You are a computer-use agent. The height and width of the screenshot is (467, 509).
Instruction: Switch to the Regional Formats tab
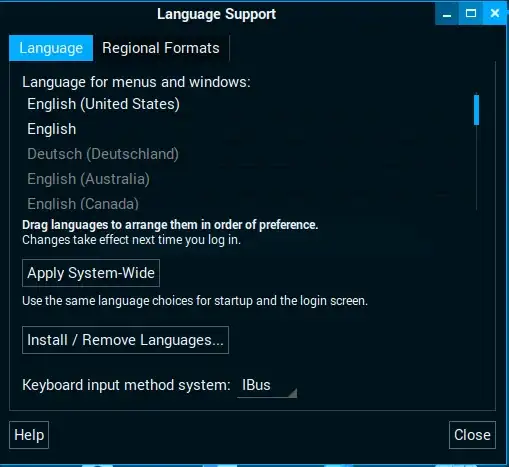coord(161,48)
